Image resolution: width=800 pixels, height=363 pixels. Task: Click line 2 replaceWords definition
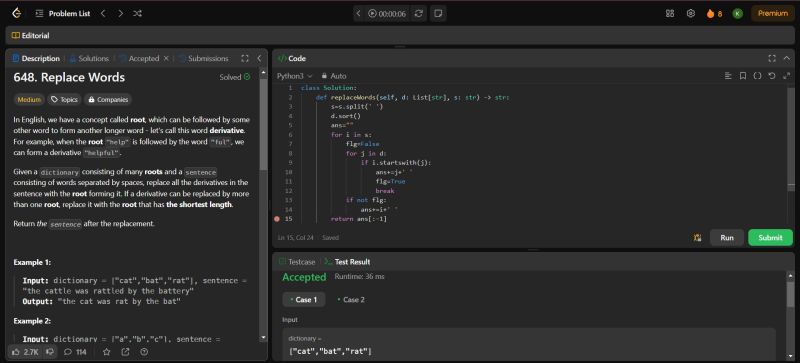click(x=413, y=97)
